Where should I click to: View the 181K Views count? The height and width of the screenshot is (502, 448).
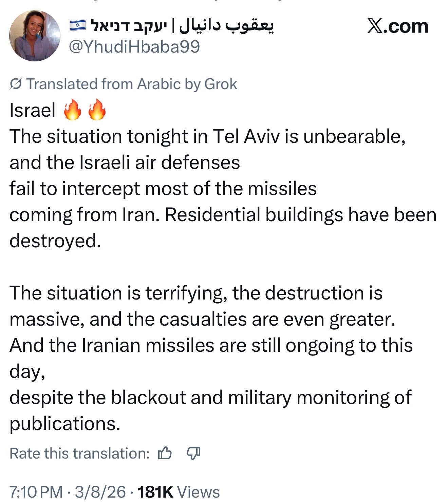[179, 492]
